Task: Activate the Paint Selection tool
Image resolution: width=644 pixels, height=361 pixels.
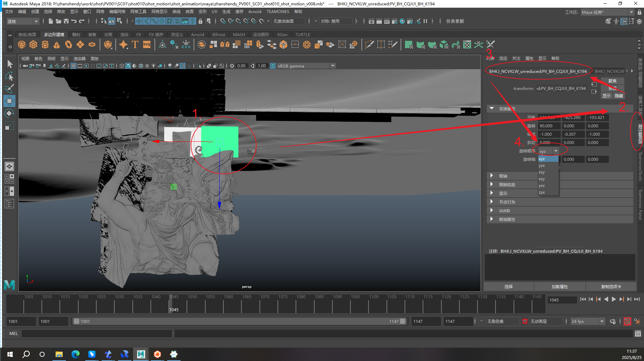Action: click(x=9, y=89)
